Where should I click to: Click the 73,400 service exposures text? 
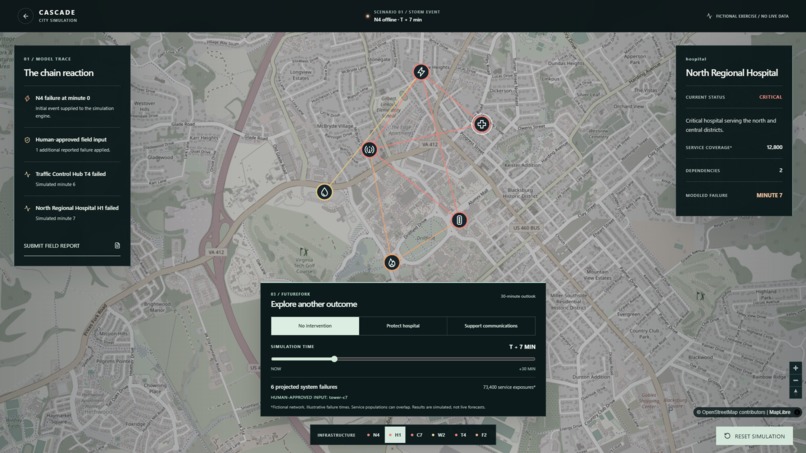coord(509,387)
